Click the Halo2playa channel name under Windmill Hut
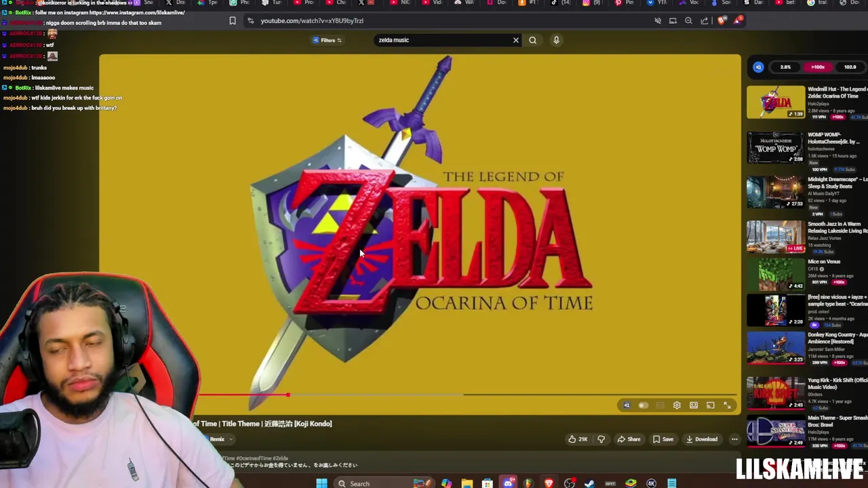868x488 pixels. pyautogui.click(x=818, y=104)
